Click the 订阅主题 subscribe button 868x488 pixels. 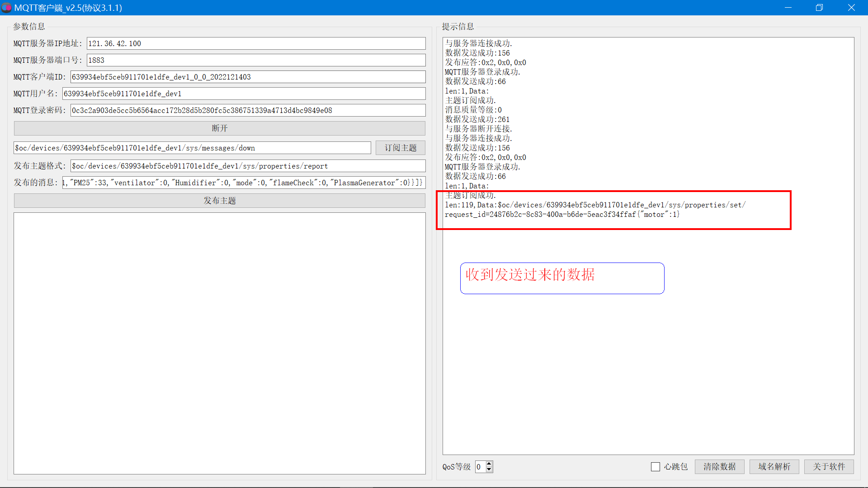click(400, 148)
